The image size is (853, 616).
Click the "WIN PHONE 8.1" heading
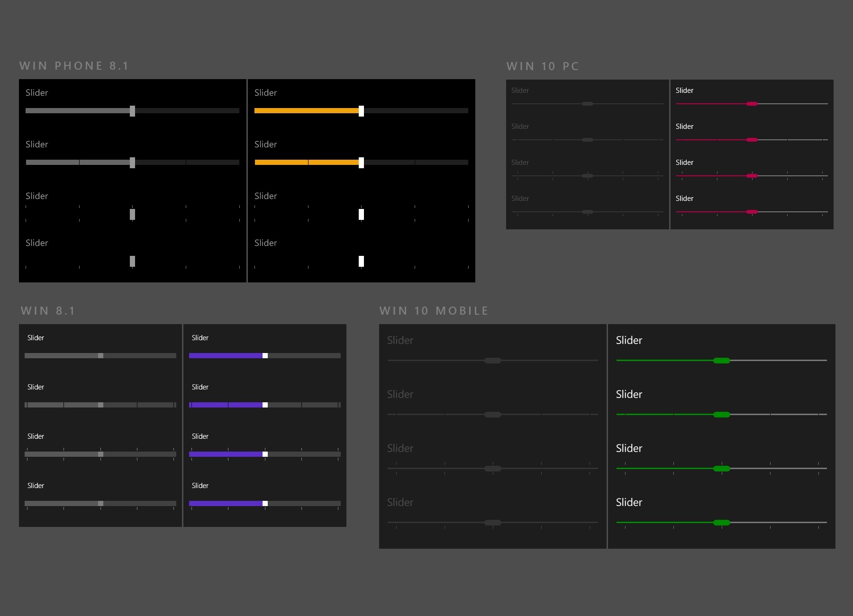(x=74, y=66)
